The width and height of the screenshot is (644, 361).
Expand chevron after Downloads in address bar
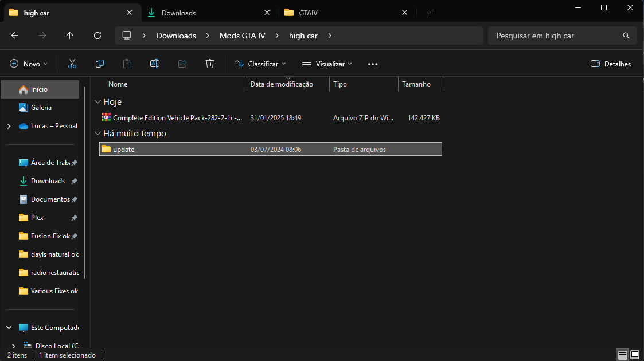(x=208, y=36)
